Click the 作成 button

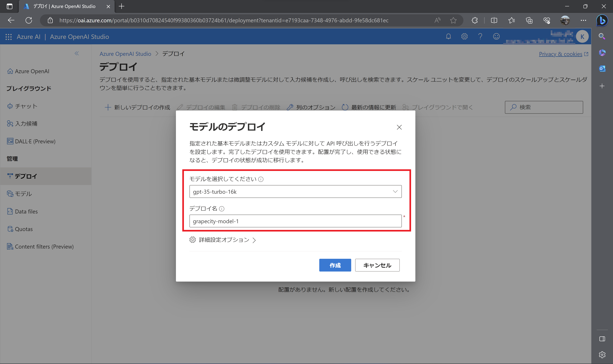335,265
